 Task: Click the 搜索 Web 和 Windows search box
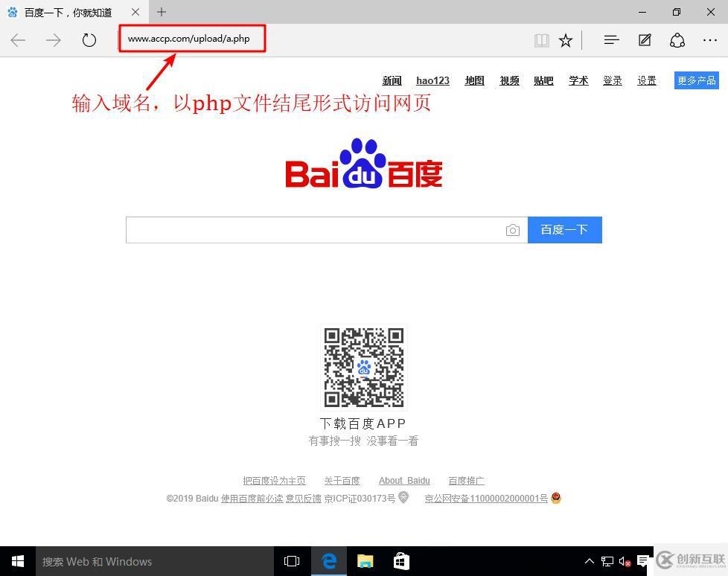[x=155, y=562]
